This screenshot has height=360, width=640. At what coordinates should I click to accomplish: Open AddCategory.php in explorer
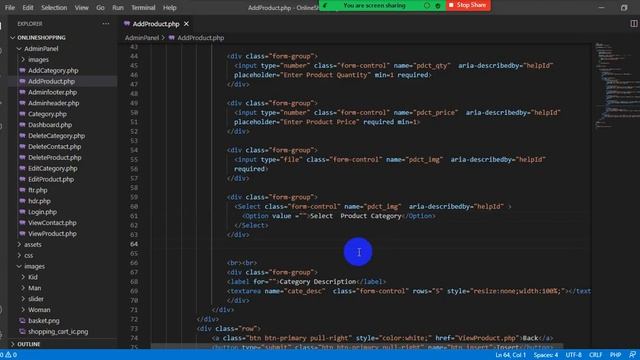[x=53, y=71]
